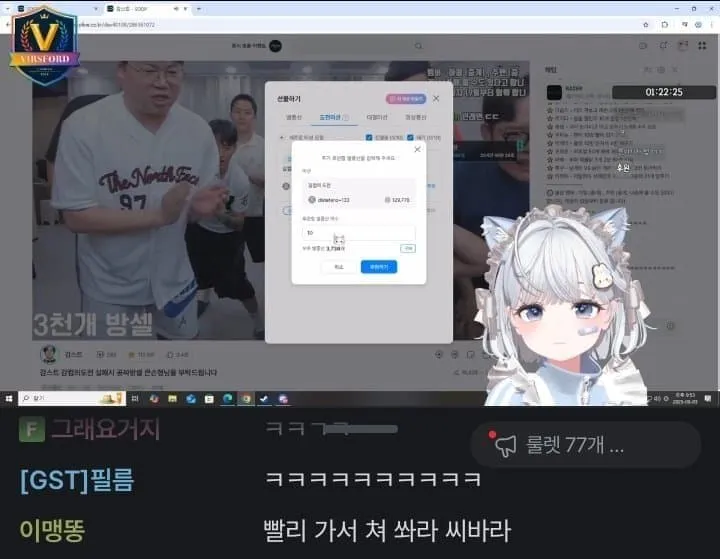Click the blue donate button in the popup
Screen dimensions: 720x559
[x=379, y=267]
